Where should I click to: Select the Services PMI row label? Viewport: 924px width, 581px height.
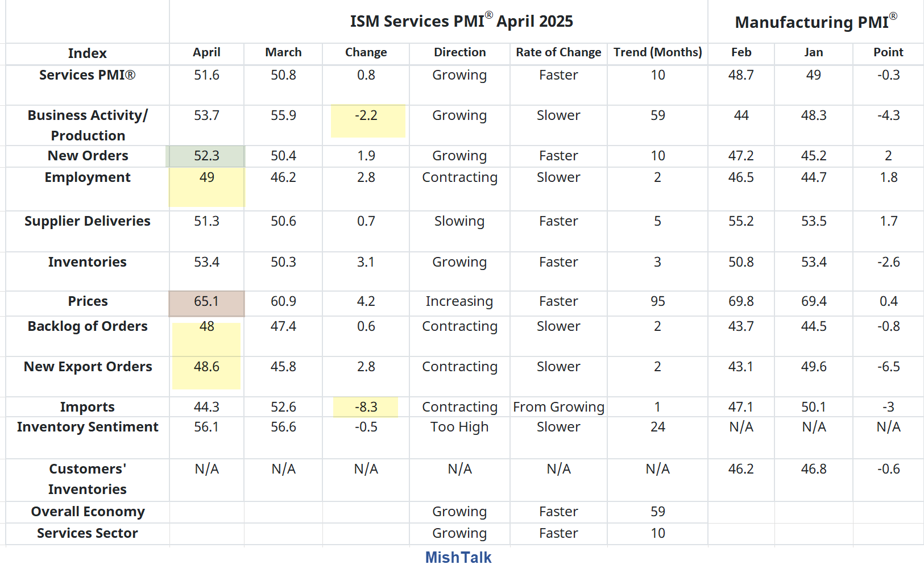tap(87, 74)
